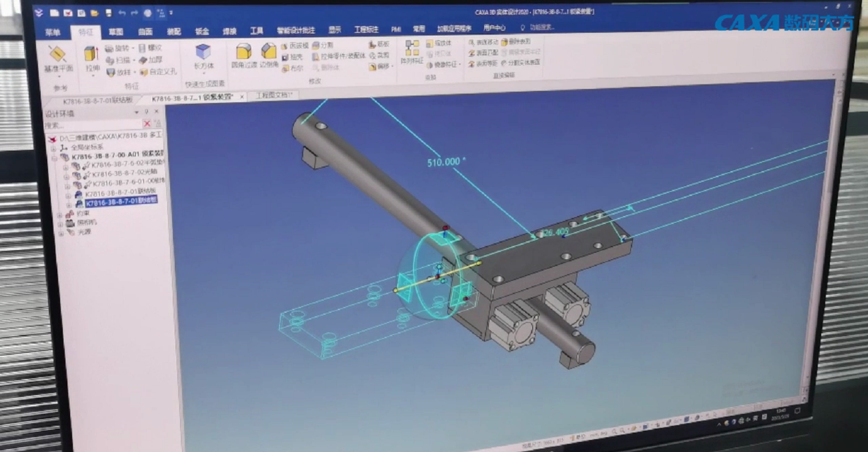Screen dimensions: 868x452
Task: Open the Windows notification center icon
Action: click(797, 411)
